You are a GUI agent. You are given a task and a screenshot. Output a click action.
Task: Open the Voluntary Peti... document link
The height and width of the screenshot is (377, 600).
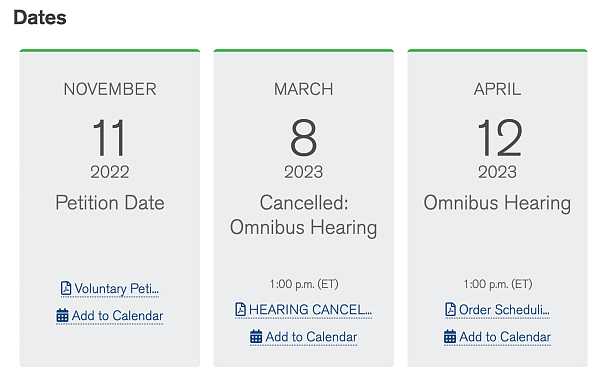tap(110, 289)
